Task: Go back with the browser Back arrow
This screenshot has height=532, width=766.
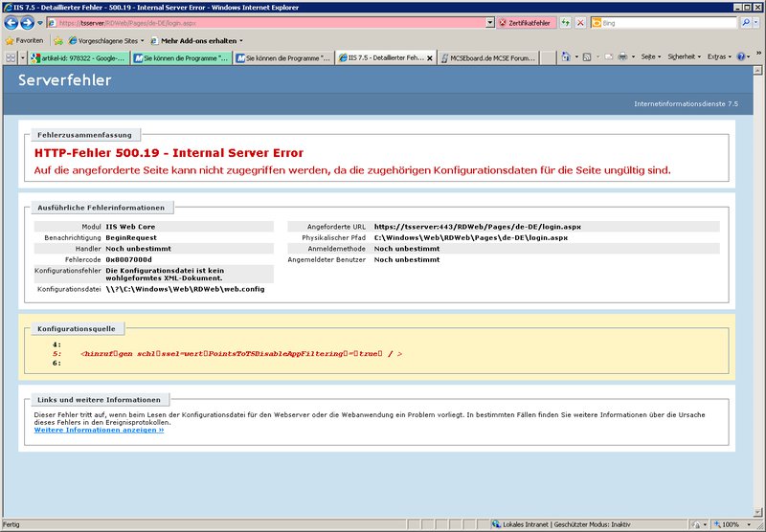Action: (x=11, y=23)
